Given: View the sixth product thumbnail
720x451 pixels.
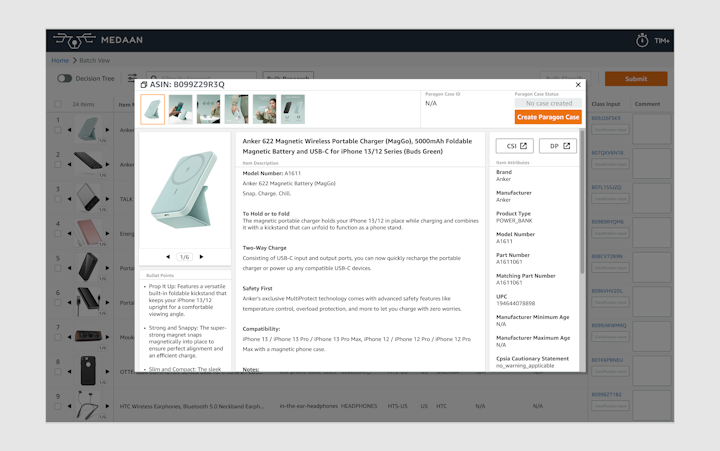Looking at the screenshot, I should 293,109.
